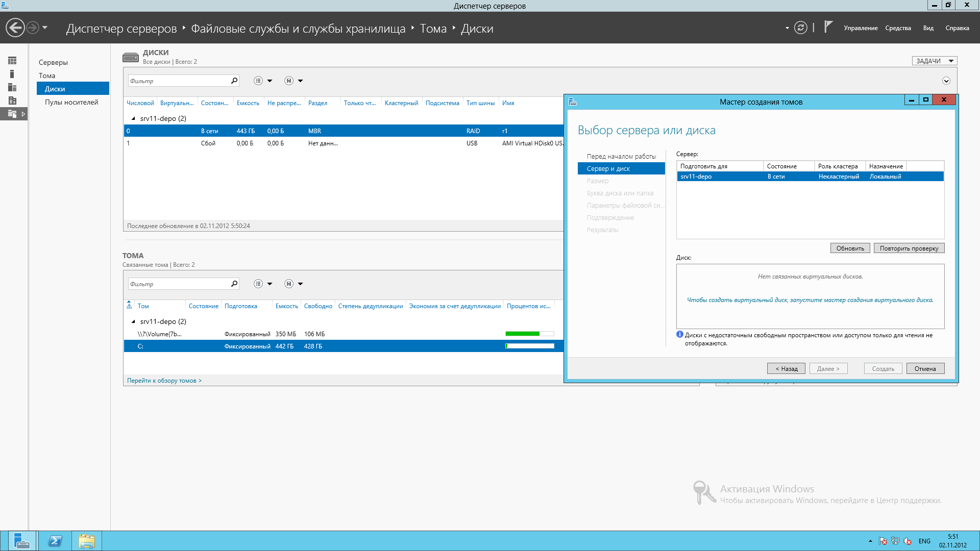Select srv11-depo server row in wizard
The image size is (980, 551).
click(x=810, y=177)
